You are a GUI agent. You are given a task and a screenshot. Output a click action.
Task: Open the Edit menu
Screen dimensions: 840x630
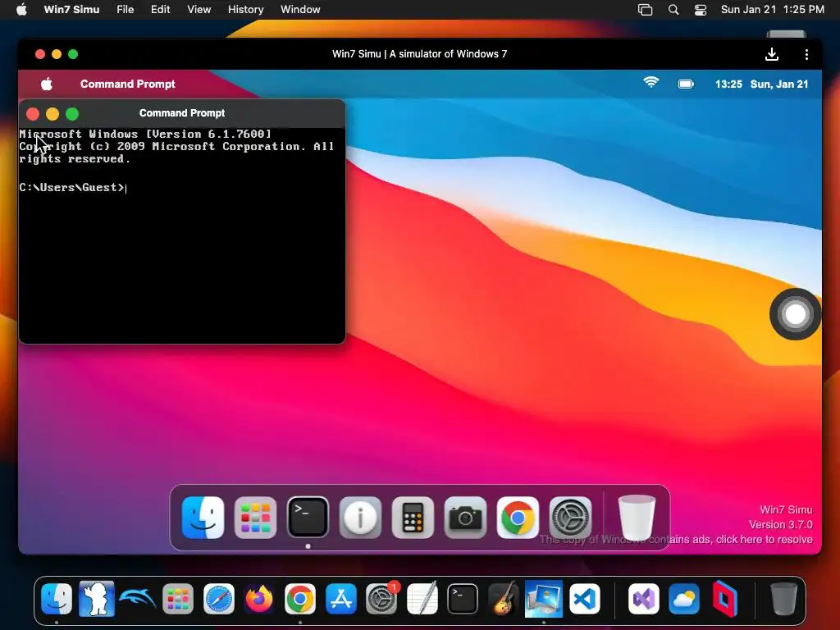pyautogui.click(x=160, y=9)
